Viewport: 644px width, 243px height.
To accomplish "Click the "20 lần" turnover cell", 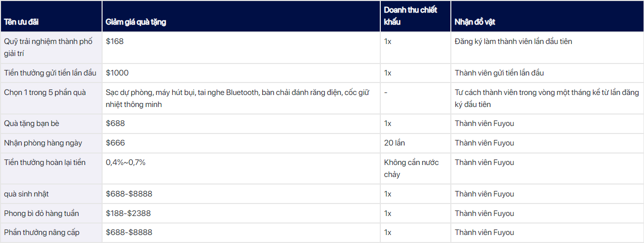I will pyautogui.click(x=394, y=143).
